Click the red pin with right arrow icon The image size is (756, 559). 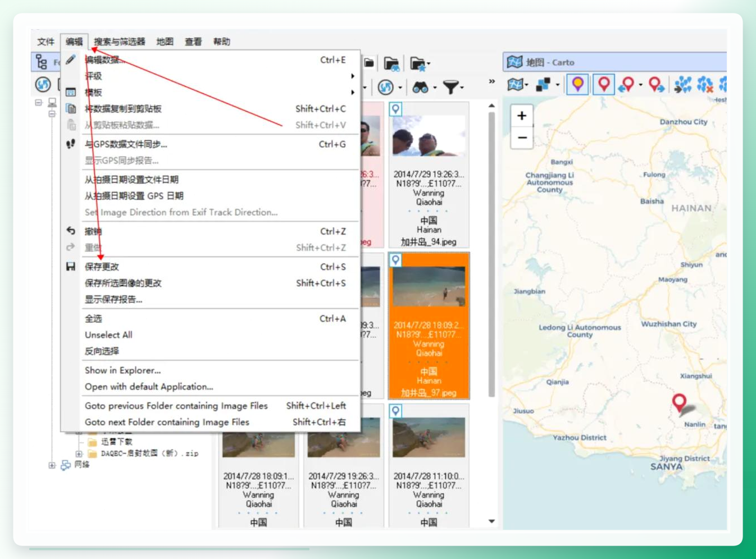(655, 85)
